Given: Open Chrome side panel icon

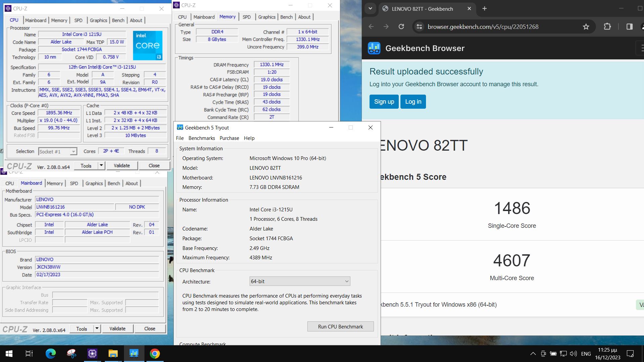Looking at the screenshot, I should click(629, 27).
